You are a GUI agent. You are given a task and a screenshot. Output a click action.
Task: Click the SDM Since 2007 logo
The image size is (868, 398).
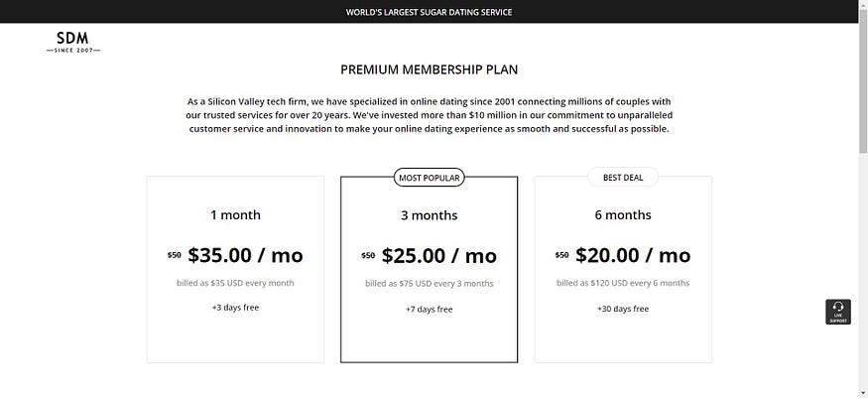pyautogui.click(x=73, y=42)
